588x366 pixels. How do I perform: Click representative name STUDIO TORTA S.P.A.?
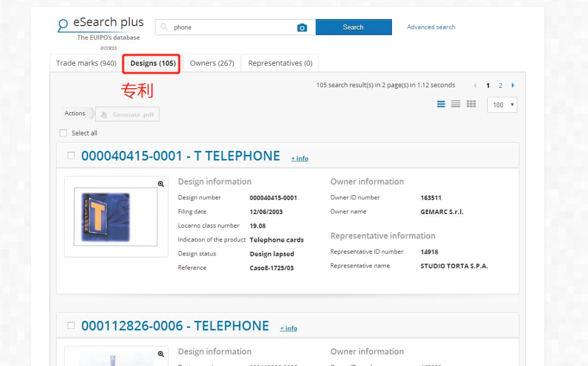454,266
